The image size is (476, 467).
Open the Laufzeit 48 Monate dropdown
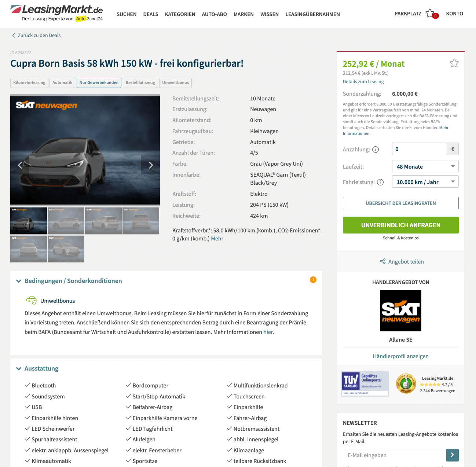click(425, 166)
